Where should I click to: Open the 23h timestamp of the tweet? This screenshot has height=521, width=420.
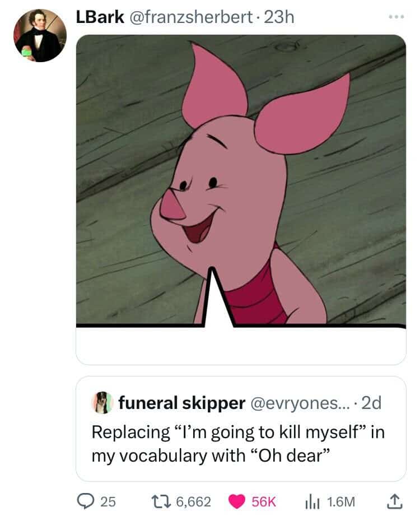pyautogui.click(x=279, y=17)
